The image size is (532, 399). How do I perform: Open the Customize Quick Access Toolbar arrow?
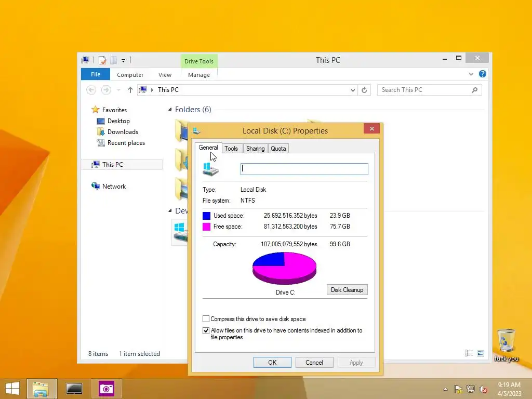[124, 61]
